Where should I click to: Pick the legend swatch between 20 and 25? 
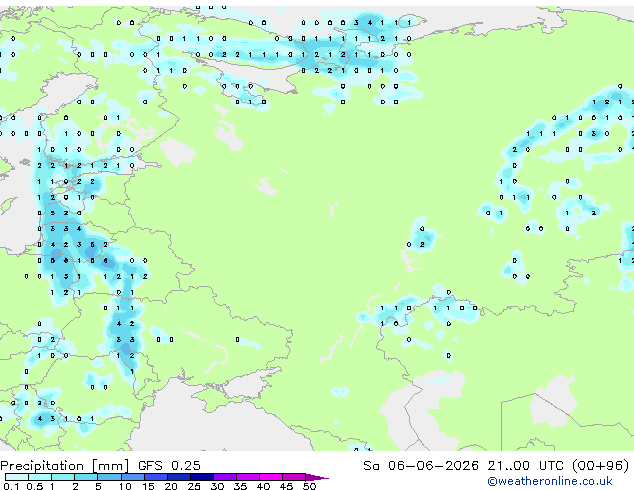(x=179, y=477)
